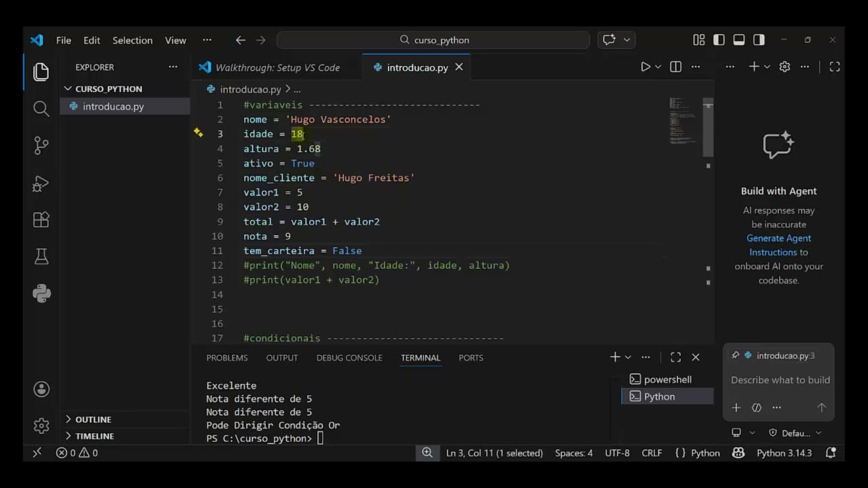Viewport: 868px width, 488px height.
Task: Open agent target dropdown with monitor icon
Action: [x=743, y=432]
